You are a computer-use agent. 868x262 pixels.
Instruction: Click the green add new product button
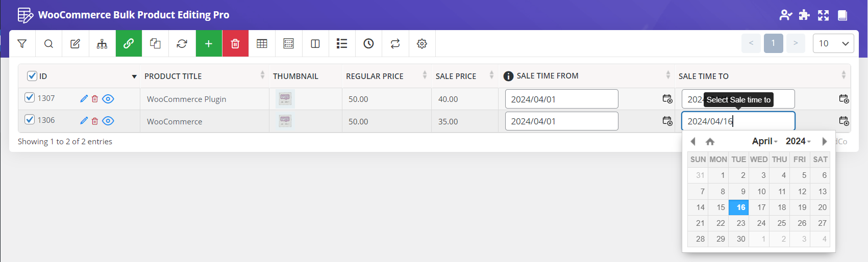(x=209, y=44)
